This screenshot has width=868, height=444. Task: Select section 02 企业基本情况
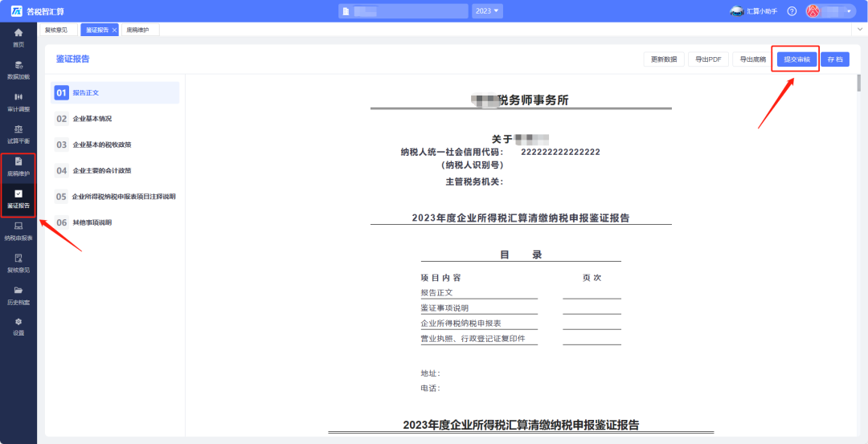pyautogui.click(x=115, y=119)
